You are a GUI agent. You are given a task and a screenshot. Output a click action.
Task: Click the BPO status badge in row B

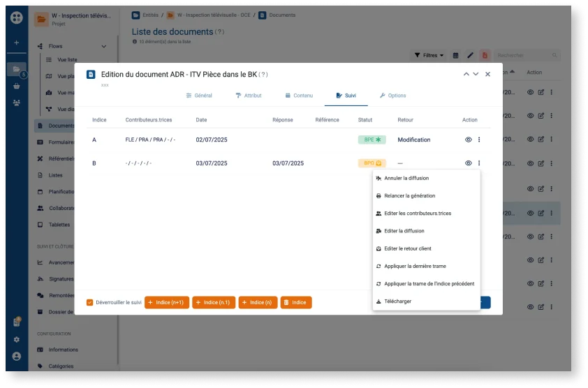pos(372,163)
